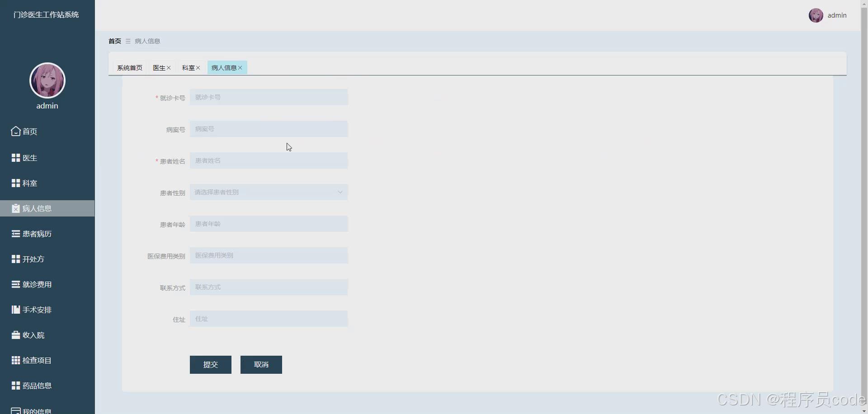Open 药品信息 in the sidebar menu
This screenshot has height=414, width=868.
click(x=47, y=386)
